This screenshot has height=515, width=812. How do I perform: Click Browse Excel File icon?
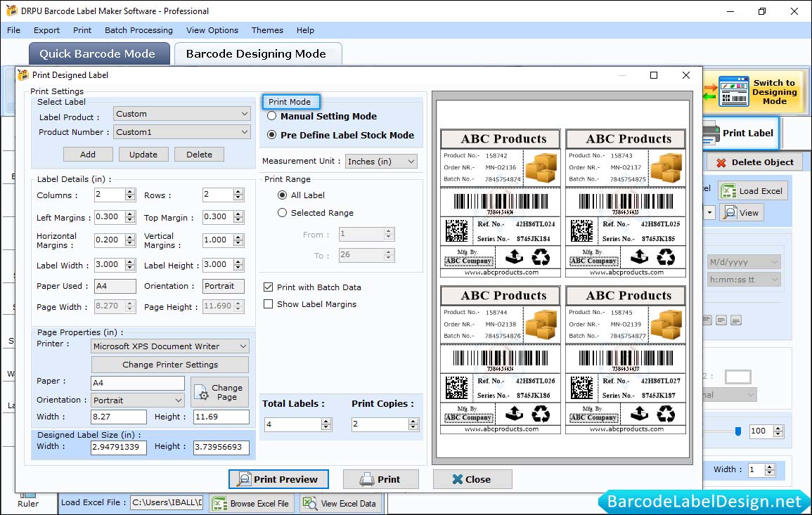220,504
